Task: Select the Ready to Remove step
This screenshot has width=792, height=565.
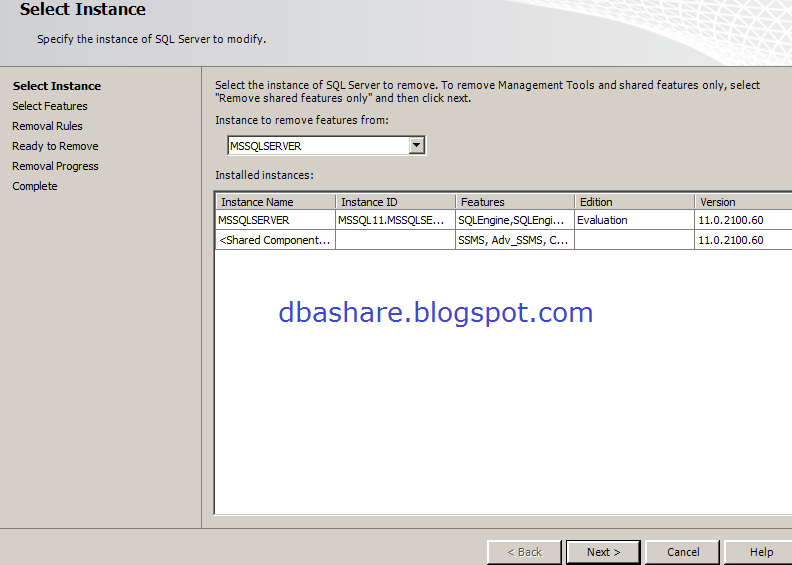Action: click(56, 146)
